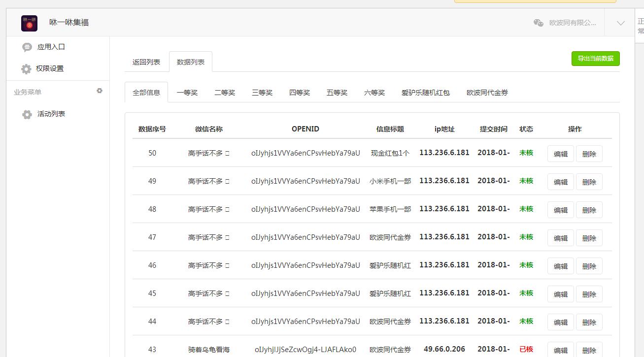
Task: Click OPENID oIJyhjlJjSeZcwOgj4-LJAFLAko0
Action: (305, 350)
